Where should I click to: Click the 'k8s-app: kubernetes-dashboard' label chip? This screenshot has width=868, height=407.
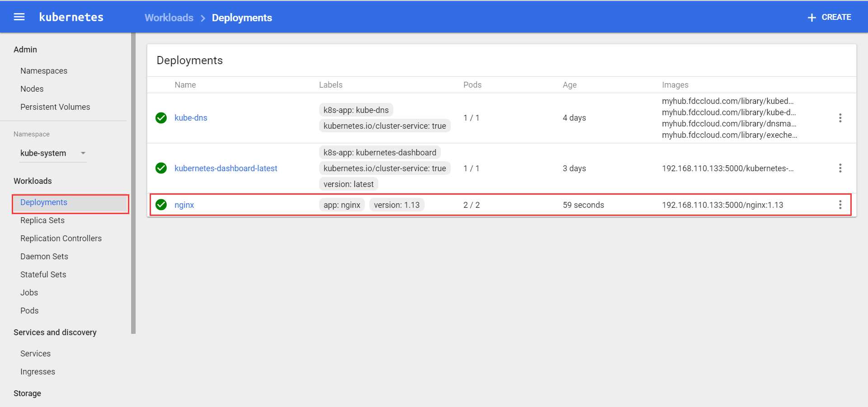[x=380, y=153]
